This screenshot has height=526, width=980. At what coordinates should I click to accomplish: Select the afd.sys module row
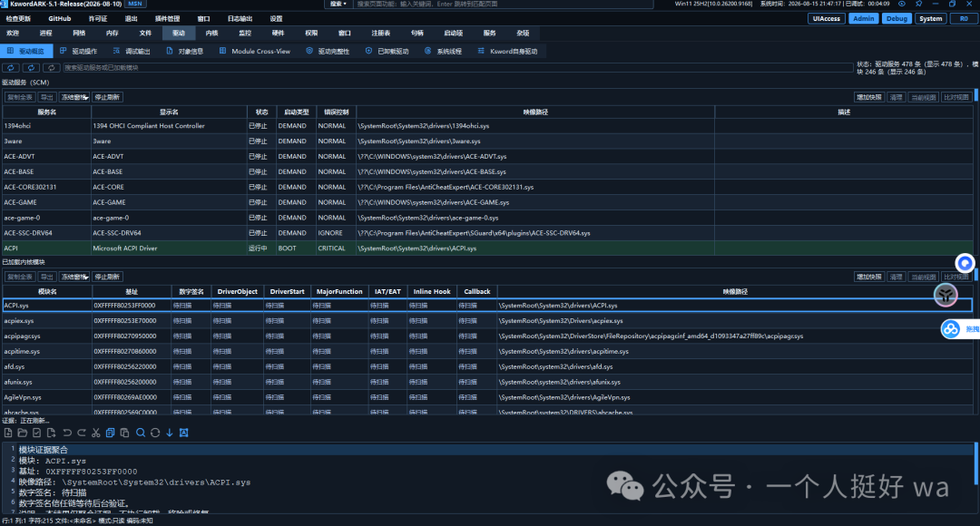pos(487,366)
